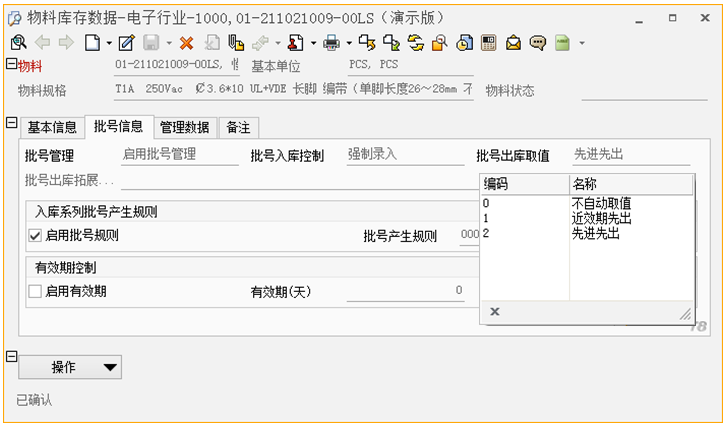This screenshot has width=727, height=429.
Task: Click the search/find magnifier toolbar icon
Action: coord(18,42)
